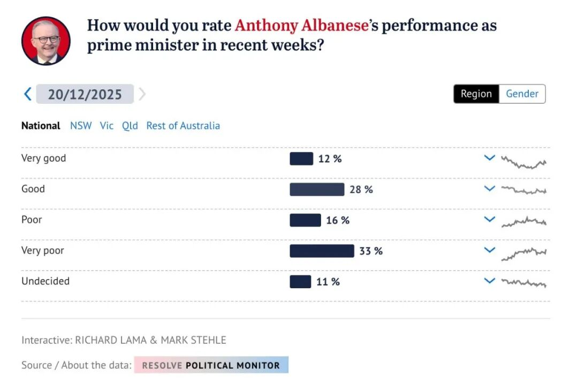Screen dimensions: 578x392
Task: Select the NSW region tab
Action: [81, 126]
